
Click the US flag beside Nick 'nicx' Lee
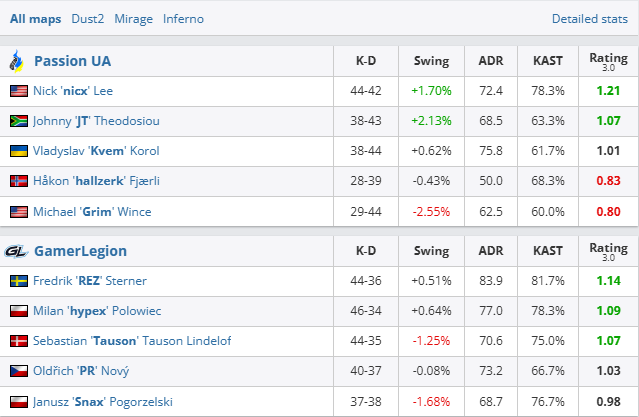(18, 91)
